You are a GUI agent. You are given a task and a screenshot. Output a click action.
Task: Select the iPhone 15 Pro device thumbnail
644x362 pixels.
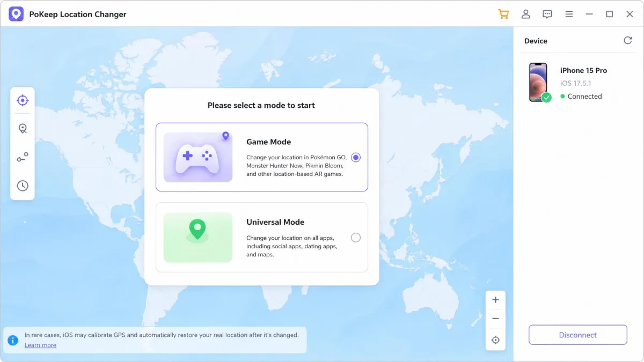pos(538,82)
